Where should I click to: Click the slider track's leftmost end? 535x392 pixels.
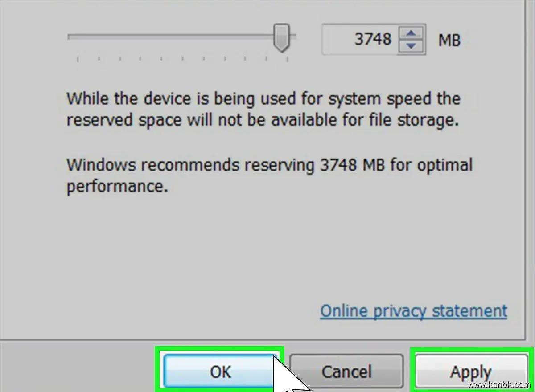click(70, 37)
